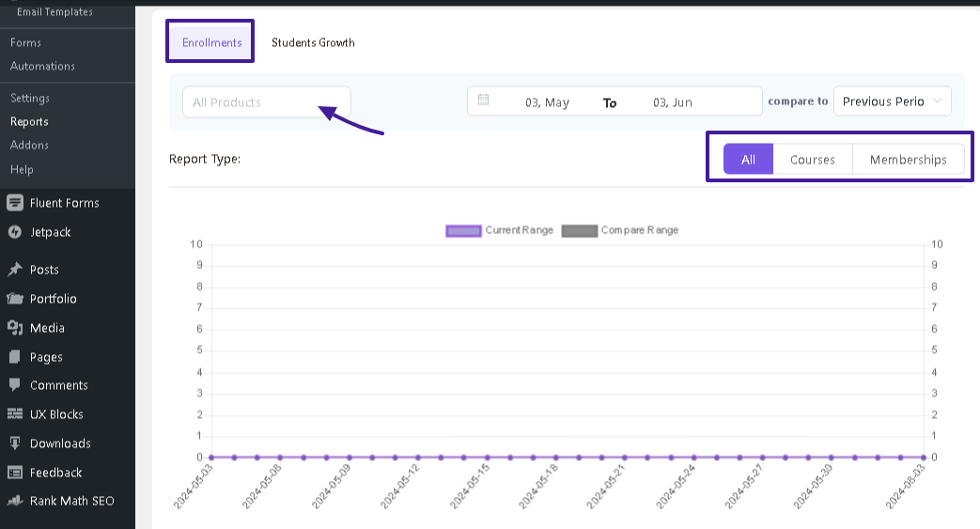Image resolution: width=980 pixels, height=529 pixels.
Task: Go to Feedback label
Action: [55, 472]
